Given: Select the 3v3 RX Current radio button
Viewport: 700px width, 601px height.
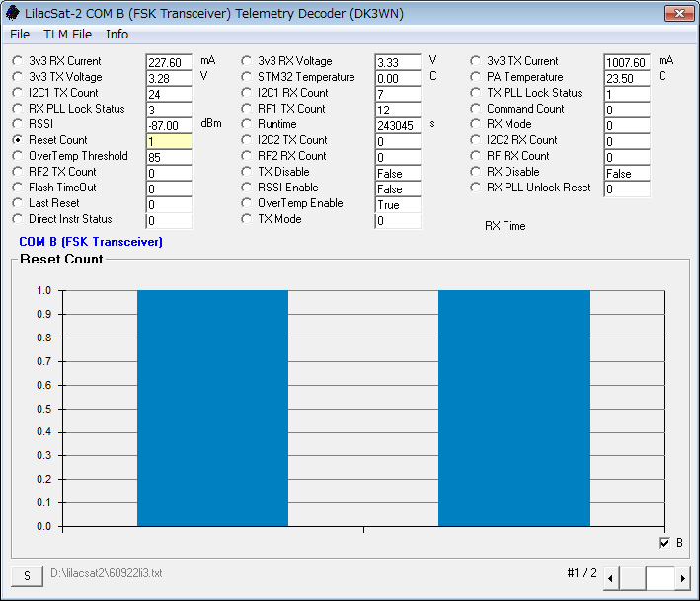Looking at the screenshot, I should coord(18,61).
